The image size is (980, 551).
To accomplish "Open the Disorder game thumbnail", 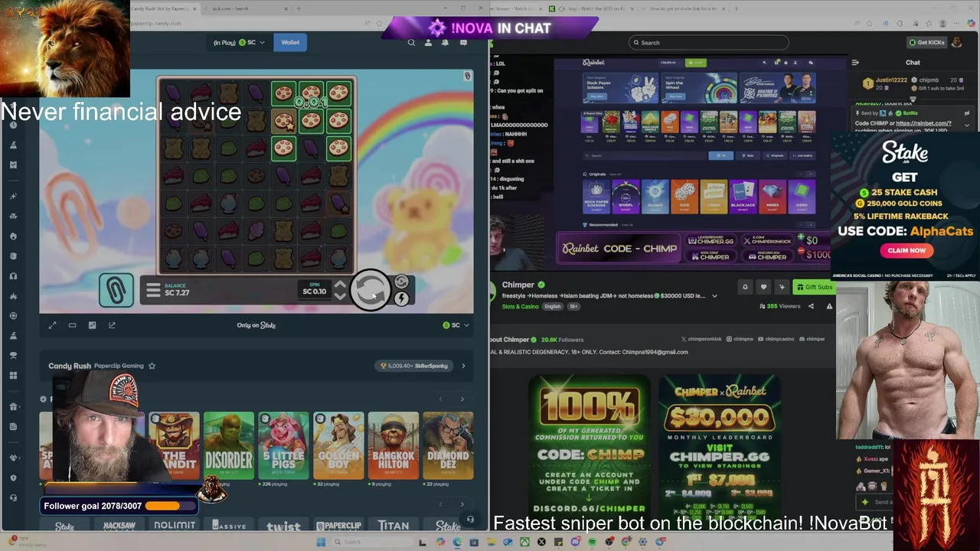I will point(228,446).
